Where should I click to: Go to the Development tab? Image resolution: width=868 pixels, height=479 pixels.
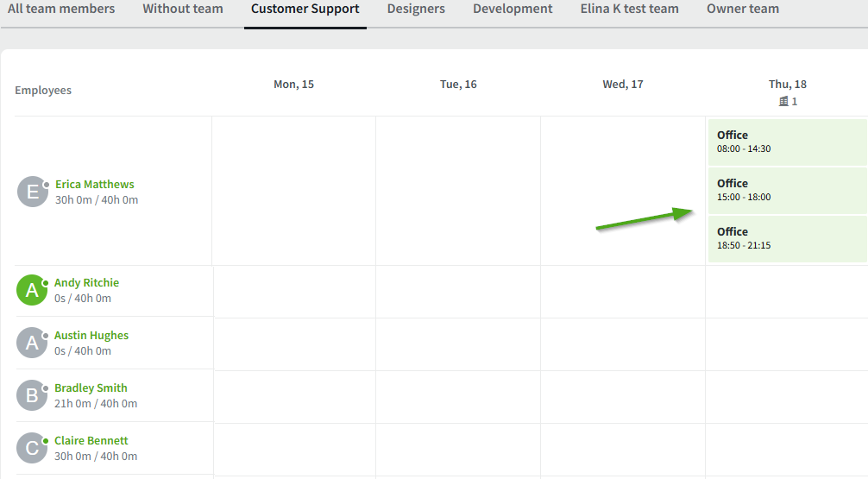click(x=513, y=9)
